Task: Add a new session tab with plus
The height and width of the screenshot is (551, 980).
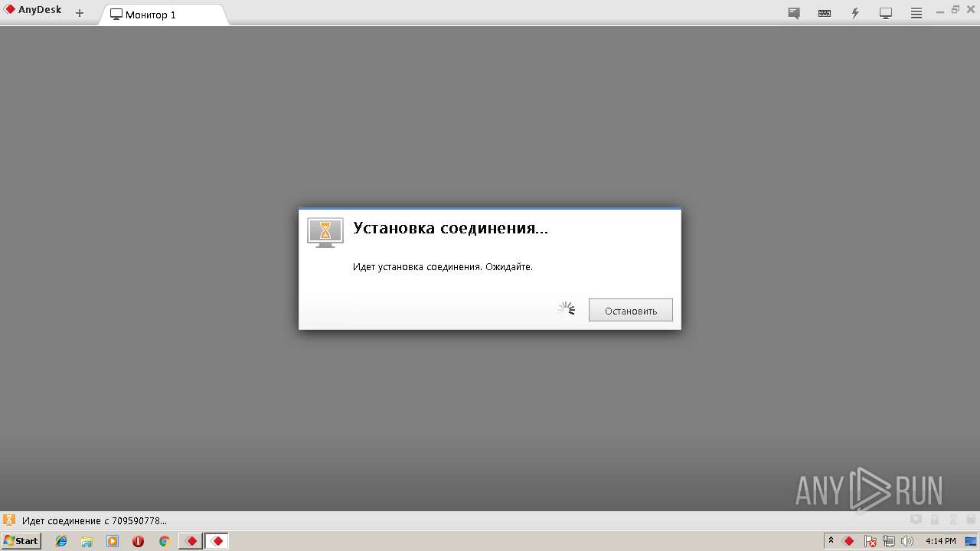Action: pyautogui.click(x=80, y=13)
